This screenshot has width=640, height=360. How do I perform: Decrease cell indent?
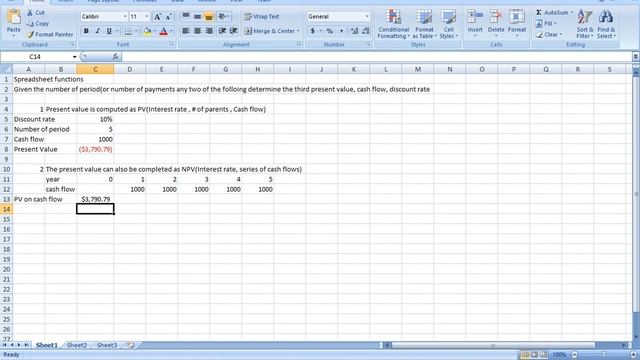(x=222, y=31)
